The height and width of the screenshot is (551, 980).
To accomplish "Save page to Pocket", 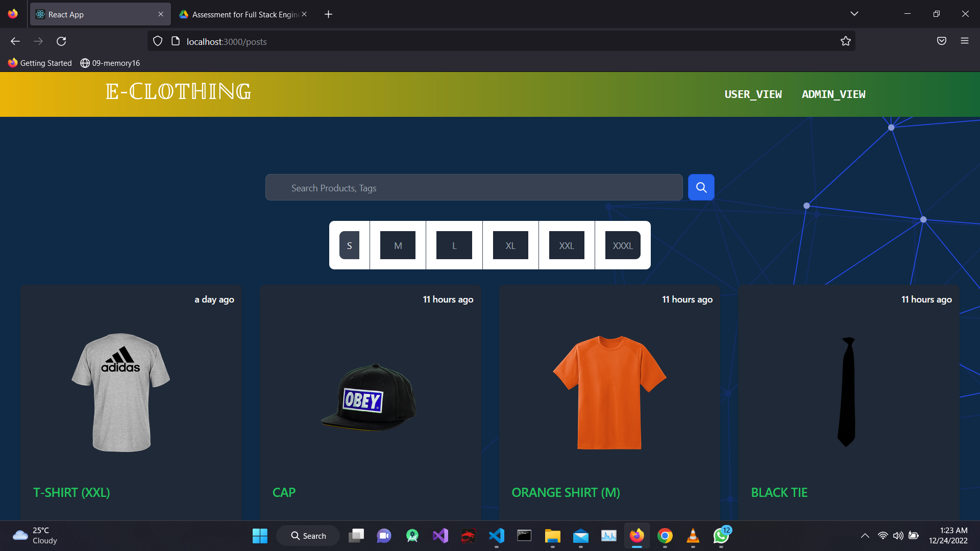I will [x=942, y=41].
